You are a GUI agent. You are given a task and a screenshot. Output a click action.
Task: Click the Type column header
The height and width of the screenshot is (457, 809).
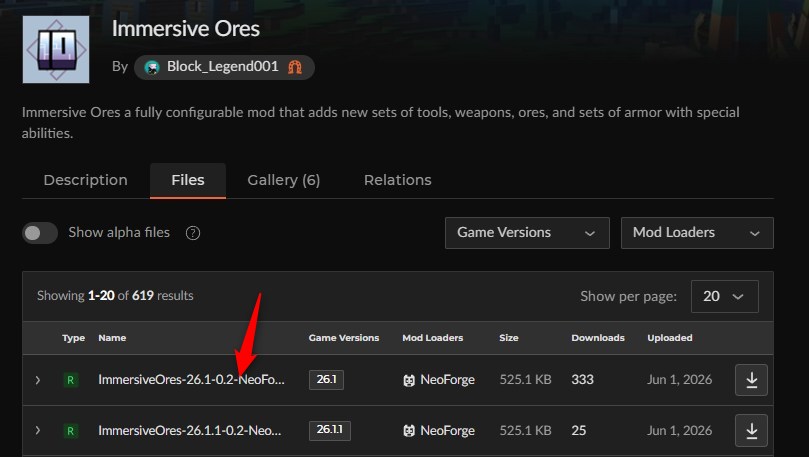pyautogui.click(x=73, y=338)
